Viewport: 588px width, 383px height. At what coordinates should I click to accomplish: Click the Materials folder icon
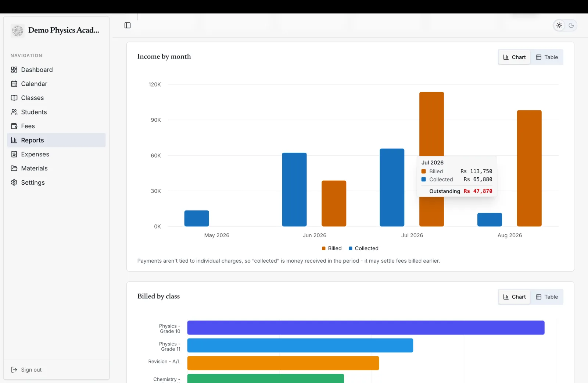tap(14, 168)
